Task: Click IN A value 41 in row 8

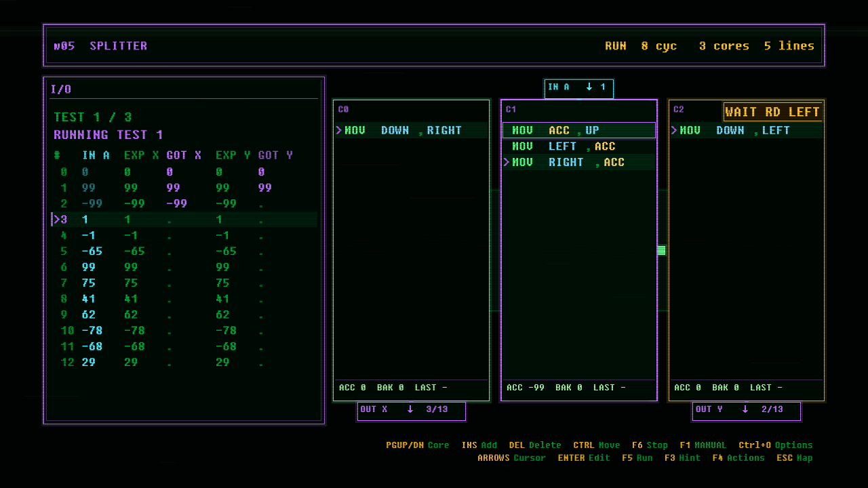Action: tap(89, 299)
